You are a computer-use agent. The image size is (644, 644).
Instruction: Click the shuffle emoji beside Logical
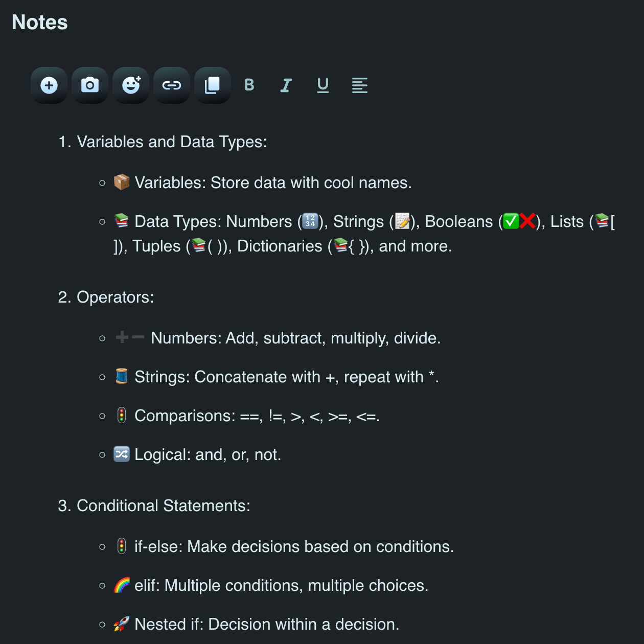pos(122,454)
